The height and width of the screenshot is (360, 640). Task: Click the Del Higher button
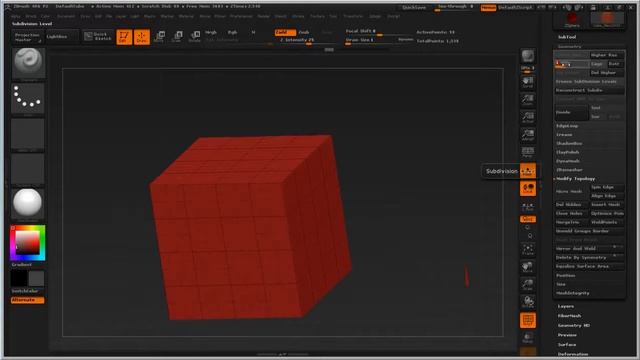click(x=607, y=73)
